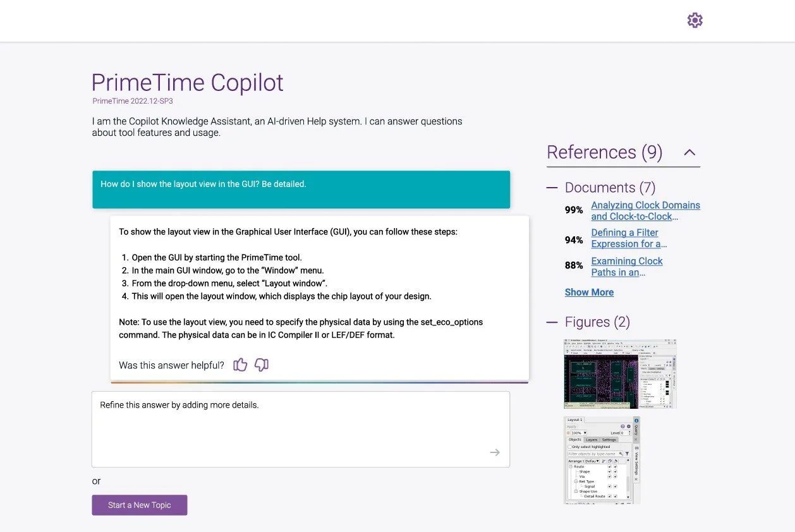
Task: Open the Analyzing Clock Domains document link
Action: (x=645, y=210)
